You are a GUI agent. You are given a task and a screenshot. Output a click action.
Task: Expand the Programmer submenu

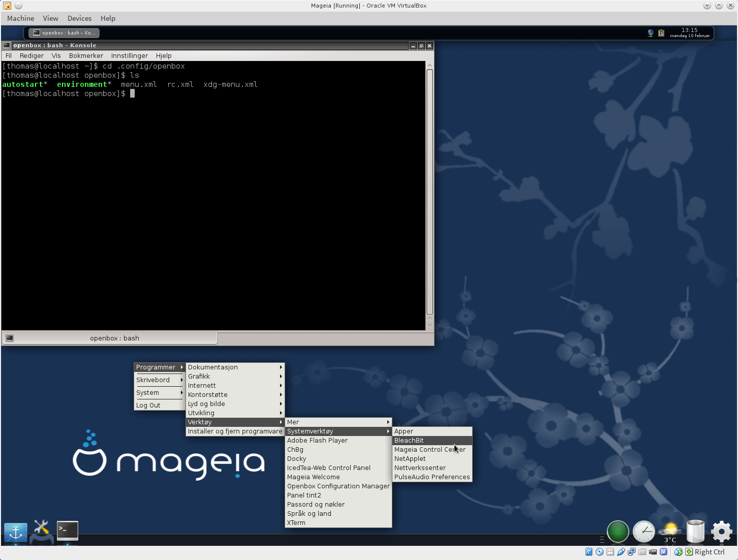[x=159, y=367]
